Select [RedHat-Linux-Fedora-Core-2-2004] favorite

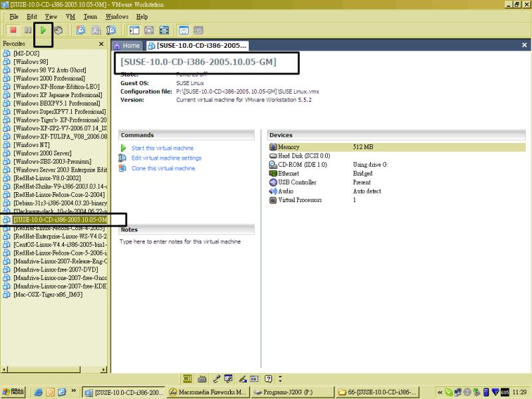(x=59, y=195)
